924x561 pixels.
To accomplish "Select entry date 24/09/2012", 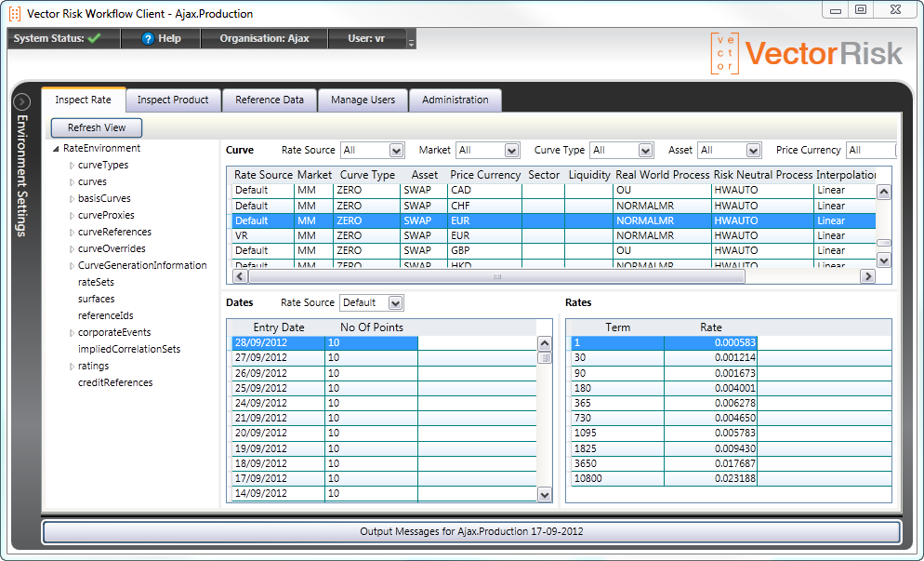I will pos(384,403).
